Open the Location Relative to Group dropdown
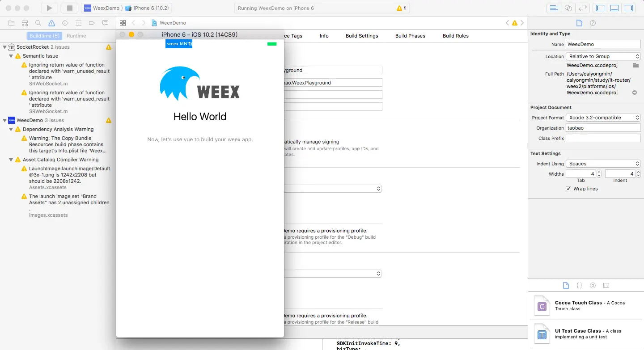This screenshot has height=350, width=644. pyautogui.click(x=603, y=56)
